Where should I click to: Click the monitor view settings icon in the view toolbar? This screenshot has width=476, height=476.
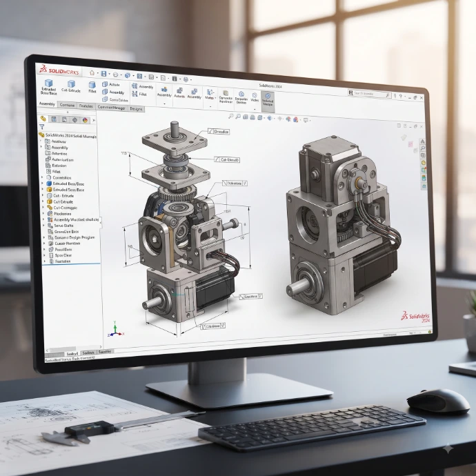306,120
